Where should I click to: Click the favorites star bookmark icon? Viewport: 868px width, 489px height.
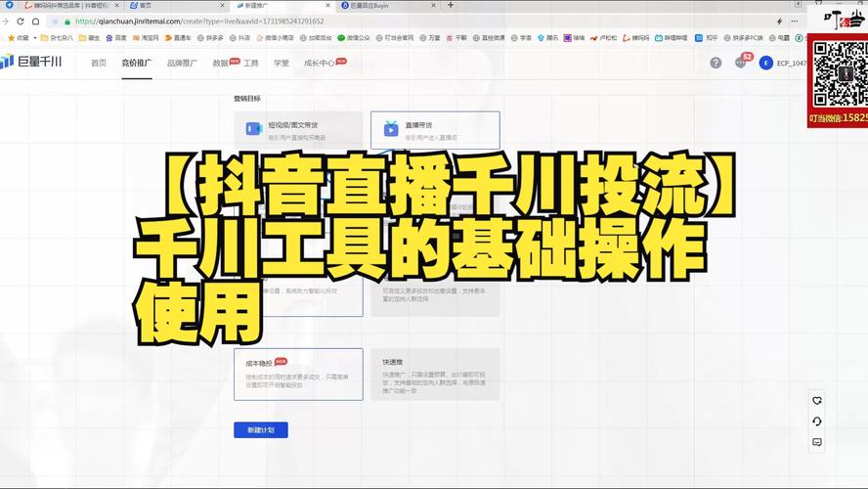click(x=11, y=38)
